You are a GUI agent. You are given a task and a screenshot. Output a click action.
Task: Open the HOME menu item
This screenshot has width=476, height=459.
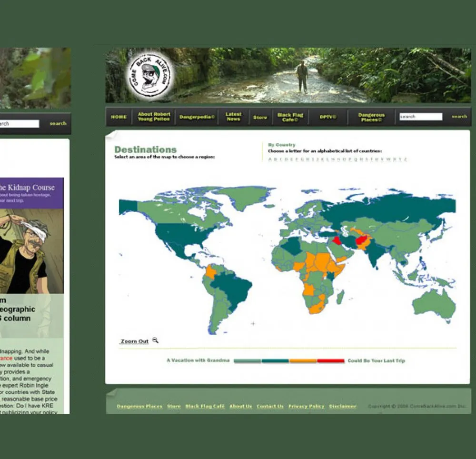[119, 117]
